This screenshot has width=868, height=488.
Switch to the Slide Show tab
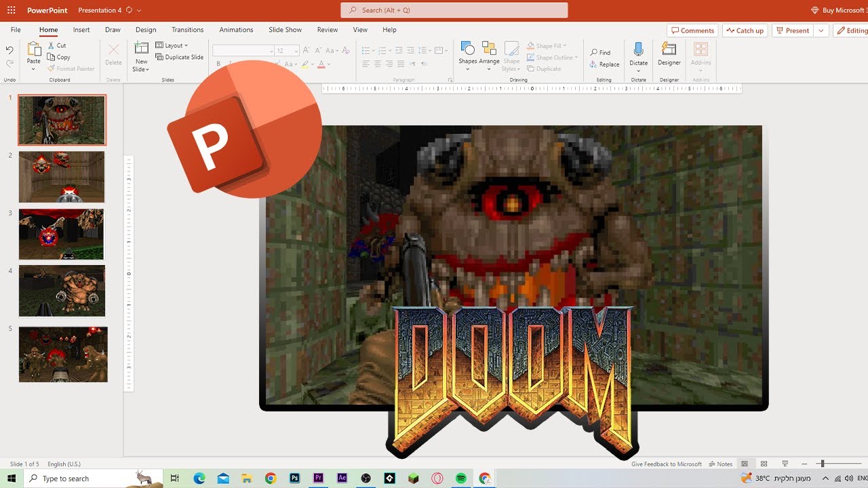tap(285, 30)
